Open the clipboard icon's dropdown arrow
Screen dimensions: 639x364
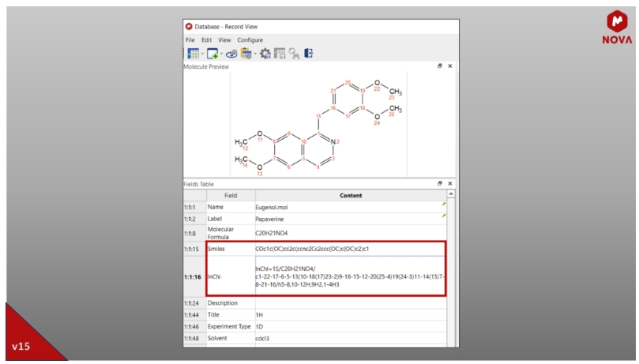tap(255, 54)
